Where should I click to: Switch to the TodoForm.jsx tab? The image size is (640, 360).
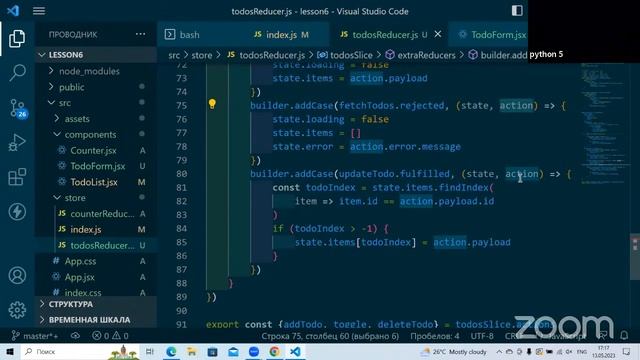492,35
